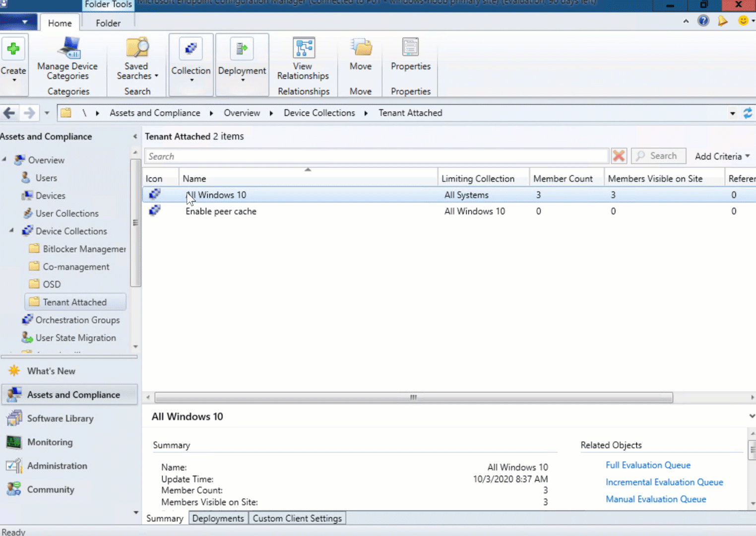Select Orchestration Groups node
Image resolution: width=756 pixels, height=536 pixels.
tap(77, 320)
